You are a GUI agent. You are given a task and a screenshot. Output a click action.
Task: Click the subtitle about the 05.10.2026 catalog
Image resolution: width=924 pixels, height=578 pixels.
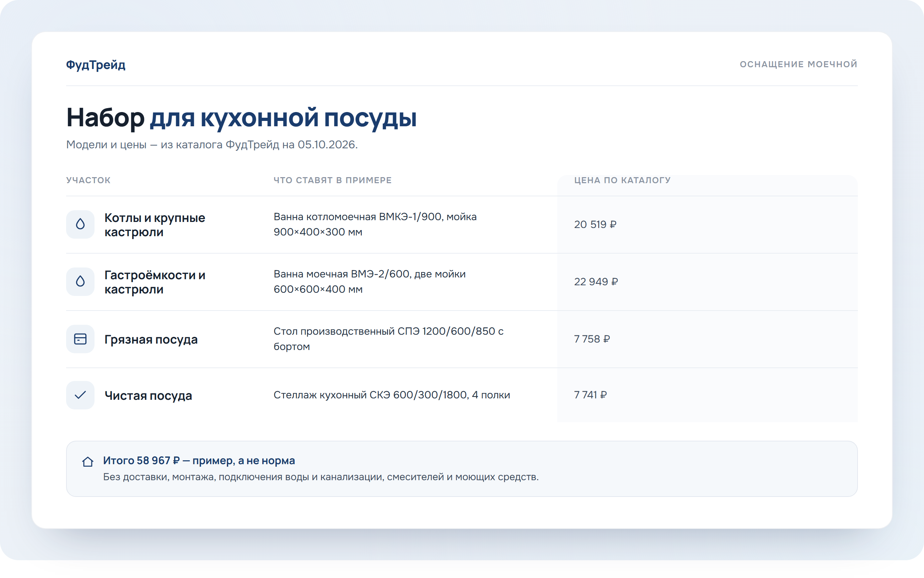pos(212,144)
